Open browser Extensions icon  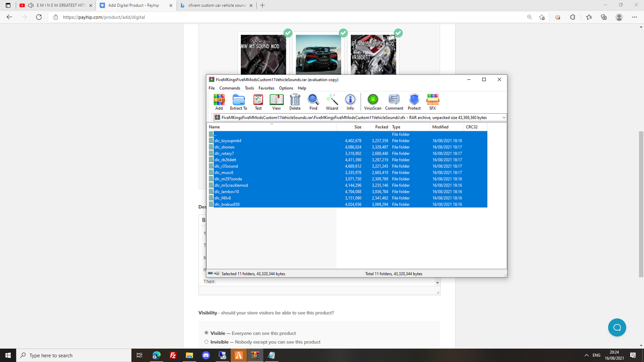(573, 17)
